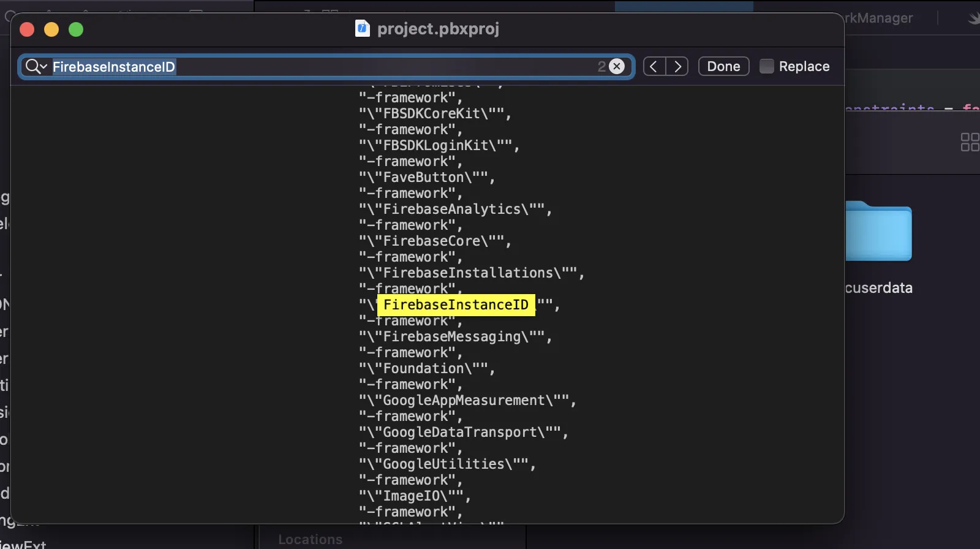Viewport: 980px width, 549px height.
Task: Click the Done button in find bar
Action: [724, 66]
